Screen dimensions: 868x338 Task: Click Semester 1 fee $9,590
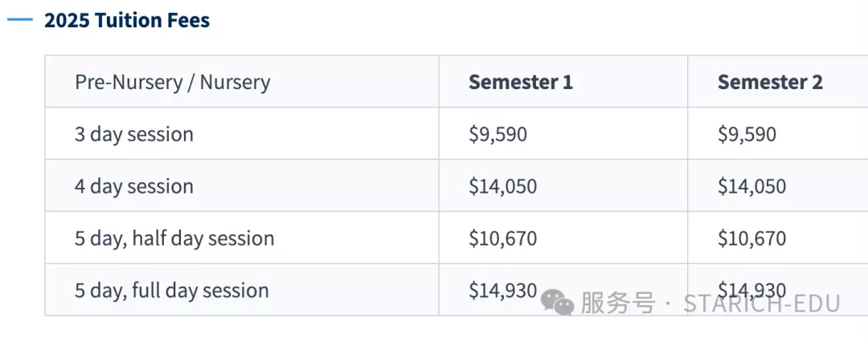point(497,134)
